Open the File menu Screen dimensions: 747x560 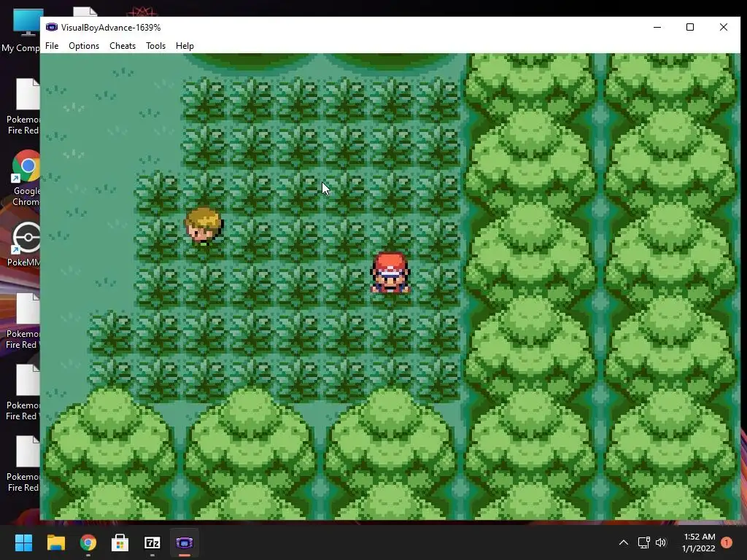coord(52,46)
